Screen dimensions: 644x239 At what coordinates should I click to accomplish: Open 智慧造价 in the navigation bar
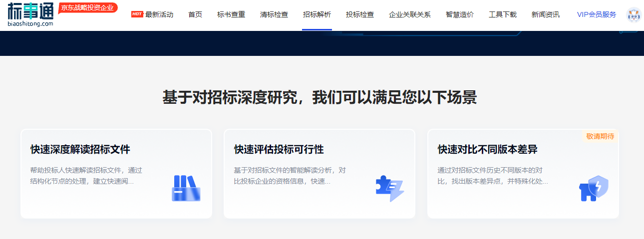click(460, 14)
